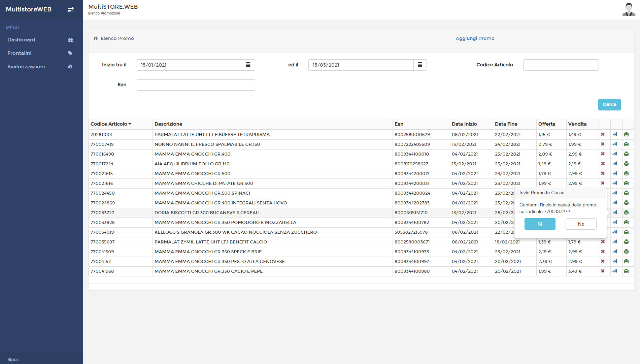This screenshot has height=364, width=640.
Task: Toggle the sidebar collapse arrows icon
Action: coord(71,9)
